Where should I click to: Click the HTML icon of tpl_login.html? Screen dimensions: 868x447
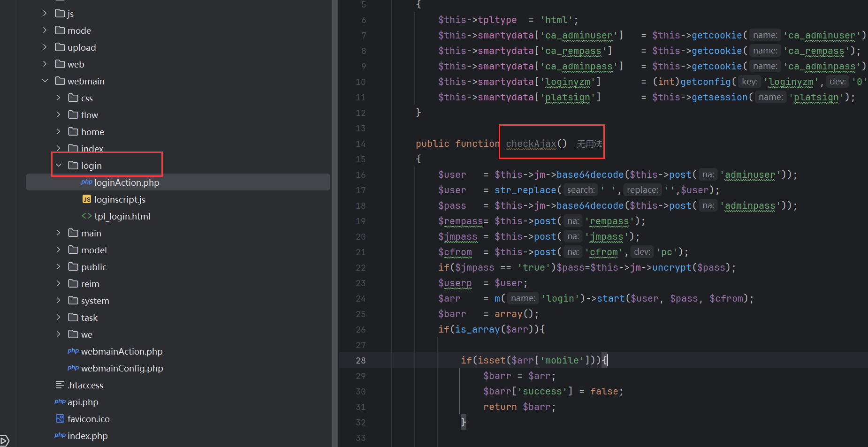[x=86, y=216]
